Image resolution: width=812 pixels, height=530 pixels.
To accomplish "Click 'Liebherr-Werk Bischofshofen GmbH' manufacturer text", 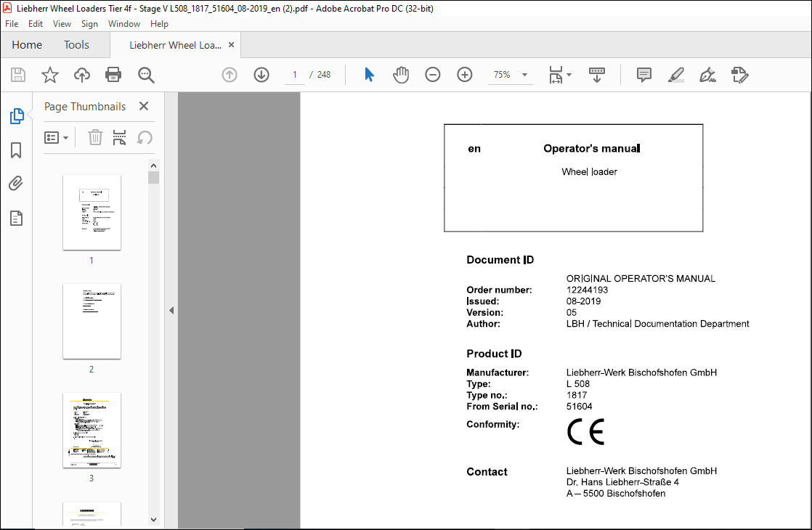I will 641,372.
